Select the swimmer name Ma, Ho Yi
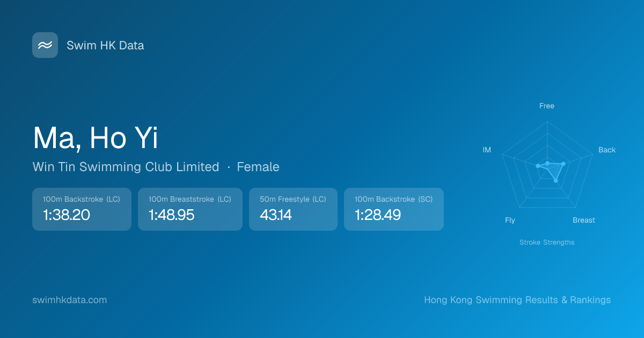 [x=96, y=138]
